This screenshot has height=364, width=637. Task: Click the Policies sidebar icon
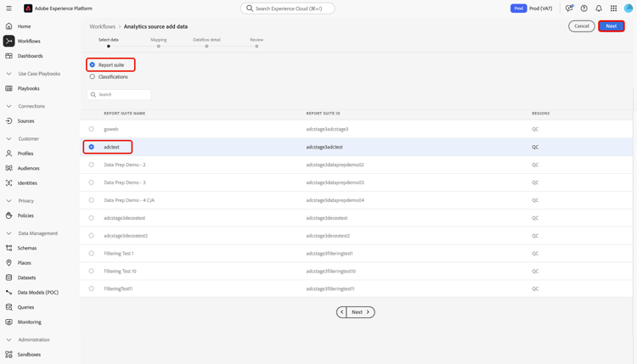click(x=9, y=216)
